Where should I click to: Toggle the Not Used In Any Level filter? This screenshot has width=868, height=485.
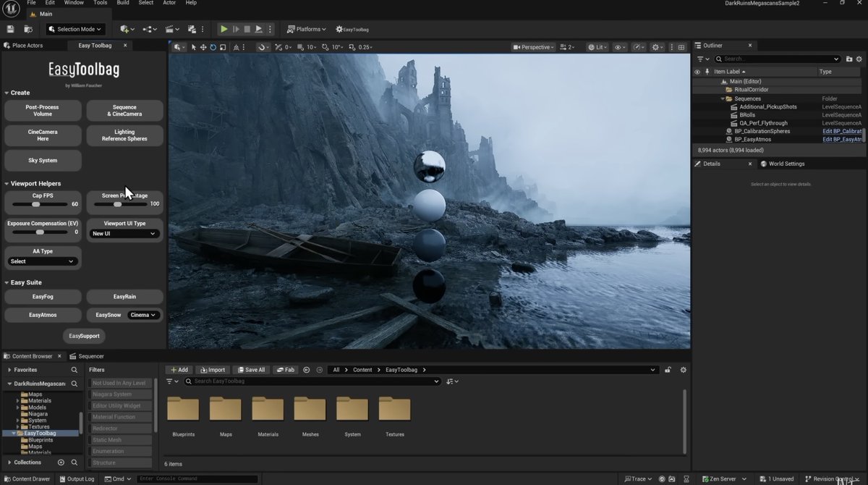(119, 383)
